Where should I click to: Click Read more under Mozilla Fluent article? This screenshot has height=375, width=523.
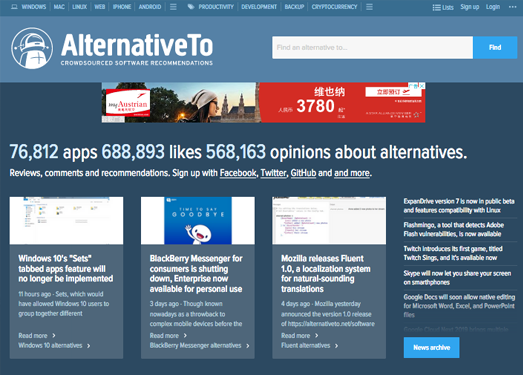[x=296, y=335]
